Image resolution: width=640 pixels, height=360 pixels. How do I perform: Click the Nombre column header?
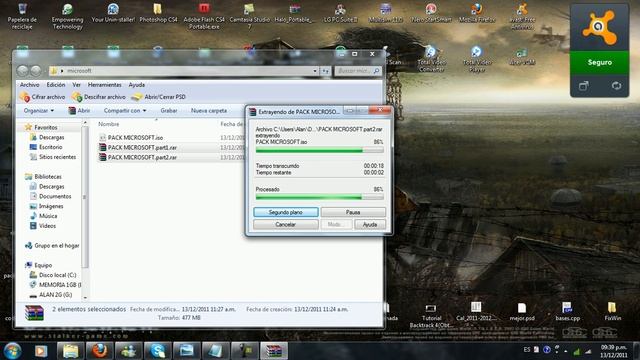[109, 124]
